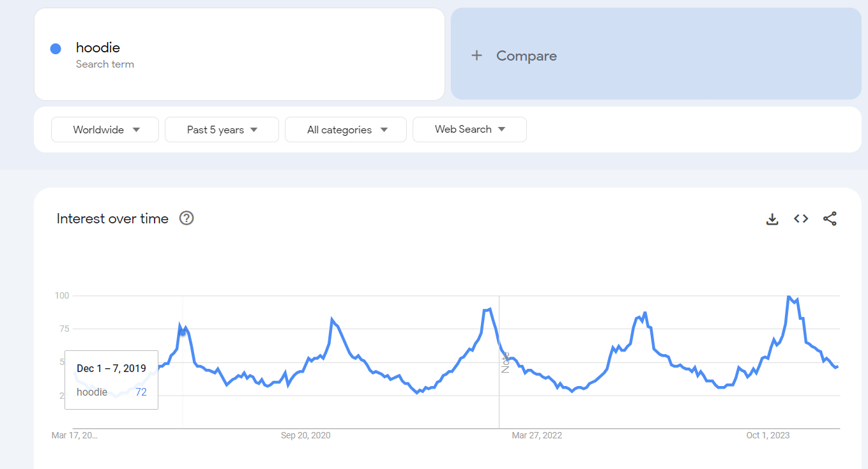This screenshot has height=469, width=868.
Task: Open the embed code for the chart
Action: point(800,218)
